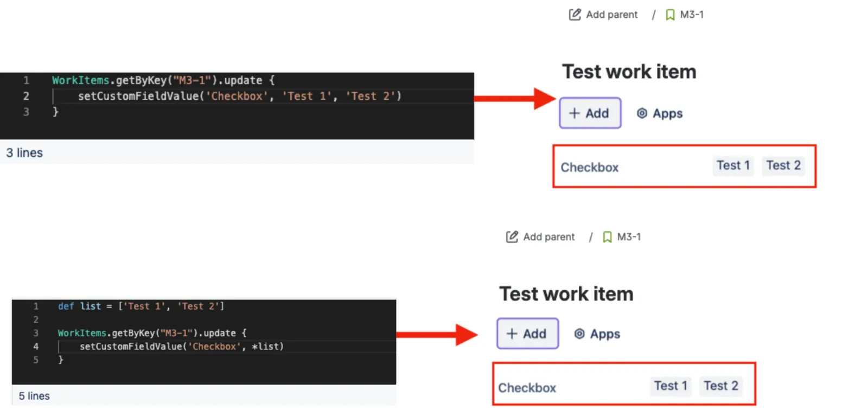Click the setCustomFieldValue line with the *list argument
The height and width of the screenshot is (417, 868).
(182, 347)
